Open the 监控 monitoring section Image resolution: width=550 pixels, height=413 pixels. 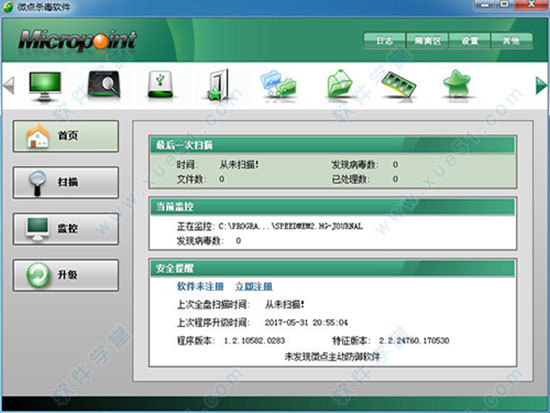(x=66, y=229)
